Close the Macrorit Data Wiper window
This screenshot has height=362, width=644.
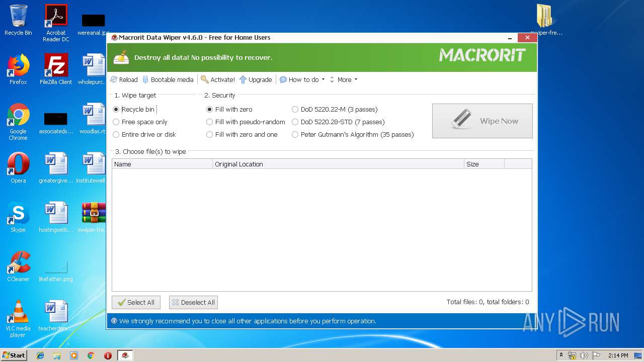pos(527,38)
